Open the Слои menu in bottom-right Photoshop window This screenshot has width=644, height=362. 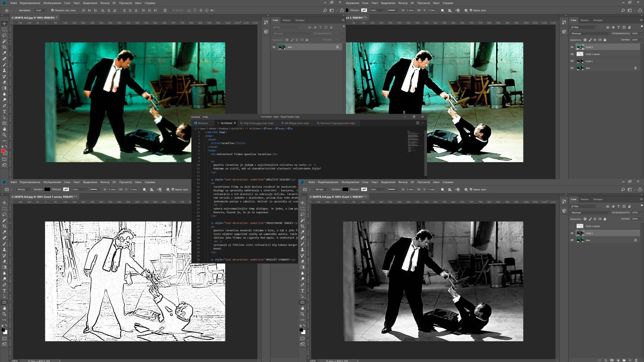[x=365, y=182]
